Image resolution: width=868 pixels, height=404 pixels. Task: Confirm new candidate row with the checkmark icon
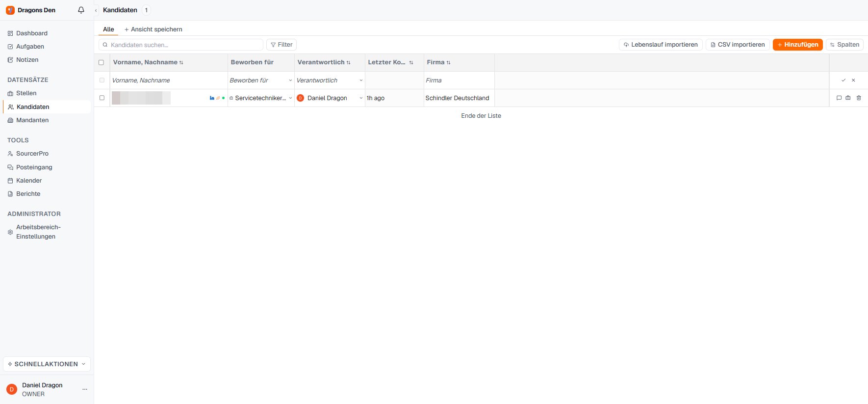point(843,80)
